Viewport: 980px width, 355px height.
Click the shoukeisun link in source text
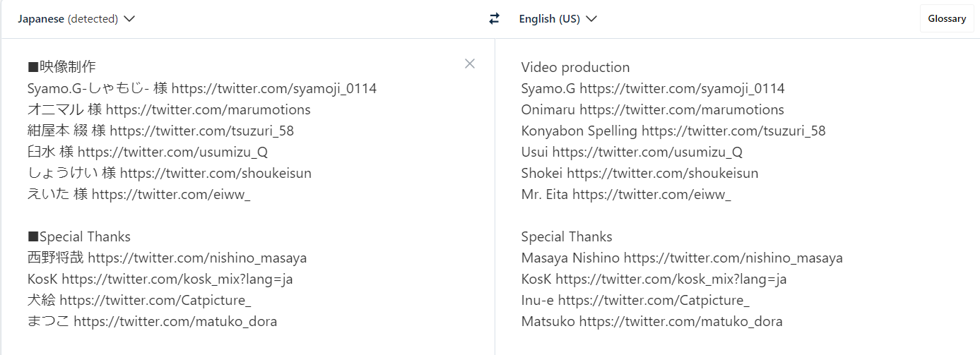[x=216, y=174]
